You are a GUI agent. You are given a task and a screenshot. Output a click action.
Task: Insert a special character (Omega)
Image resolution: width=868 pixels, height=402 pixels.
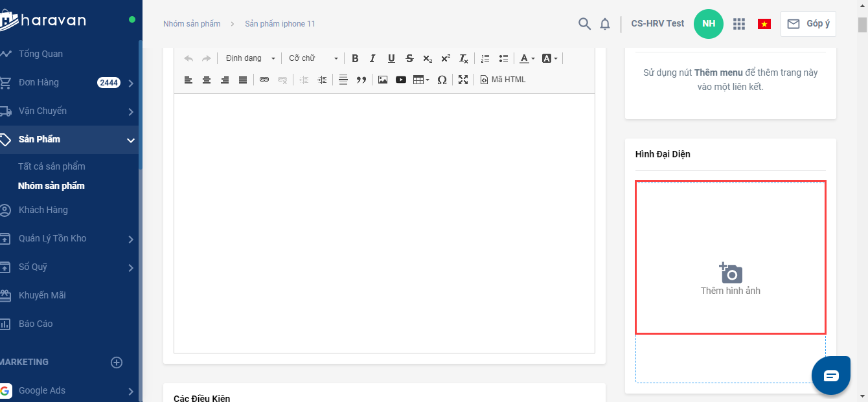click(x=442, y=80)
